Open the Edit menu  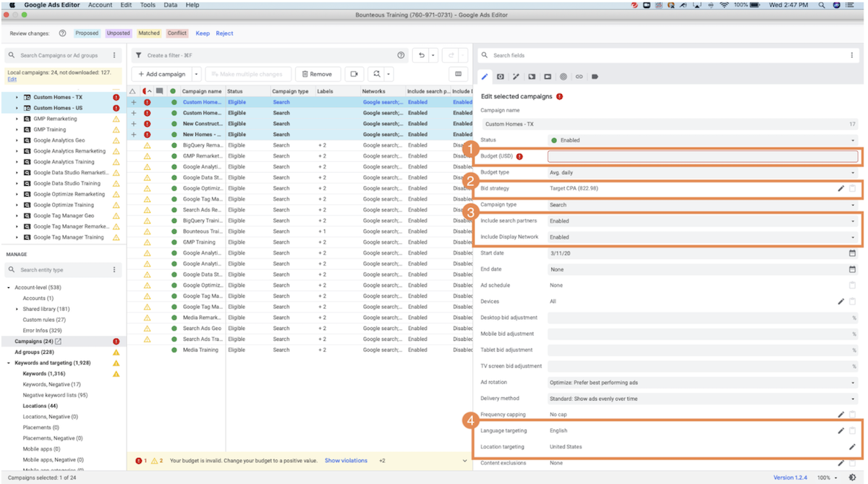[x=126, y=5]
